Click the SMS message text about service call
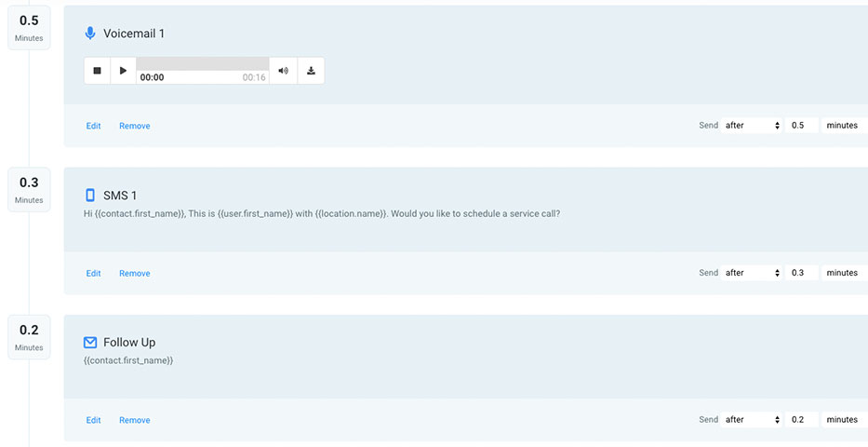The height and width of the screenshot is (447, 868). coord(322,213)
